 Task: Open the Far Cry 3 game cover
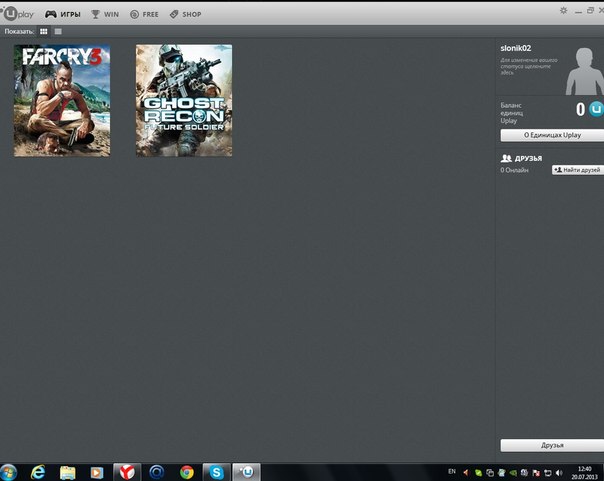click(x=62, y=101)
